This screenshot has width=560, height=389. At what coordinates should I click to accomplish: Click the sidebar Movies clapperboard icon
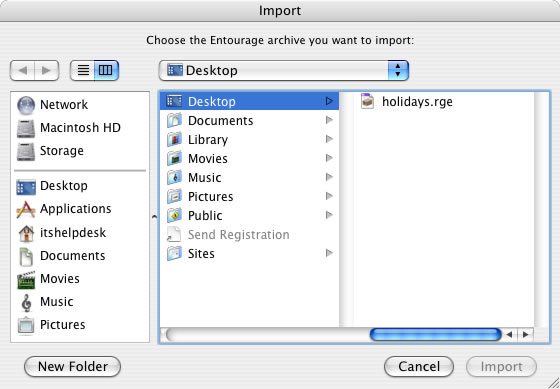26,279
